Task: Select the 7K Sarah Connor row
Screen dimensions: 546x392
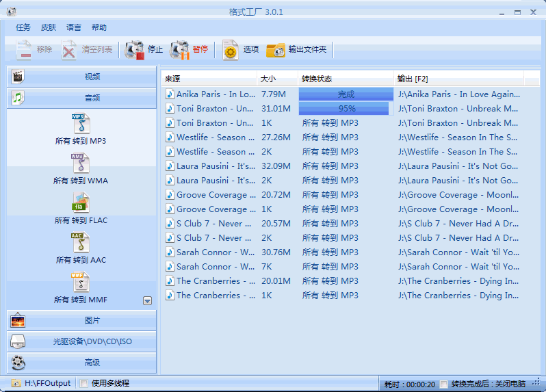Action: [350, 267]
